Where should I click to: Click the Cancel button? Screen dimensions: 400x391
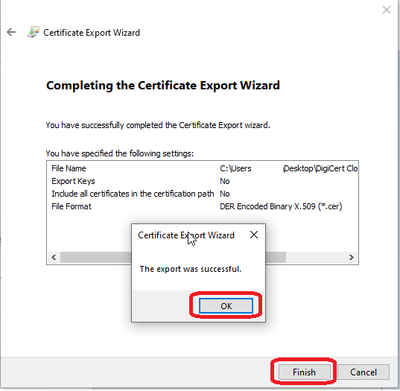point(363,372)
